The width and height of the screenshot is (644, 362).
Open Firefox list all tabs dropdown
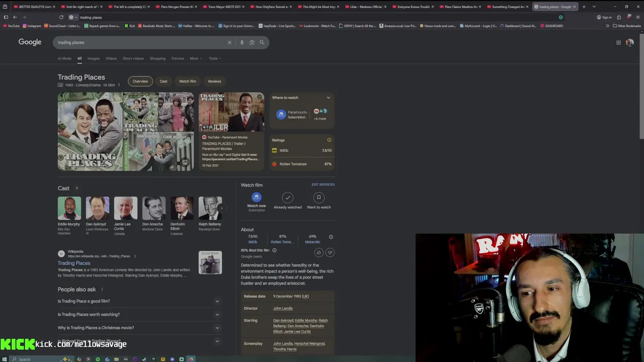coord(594,7)
